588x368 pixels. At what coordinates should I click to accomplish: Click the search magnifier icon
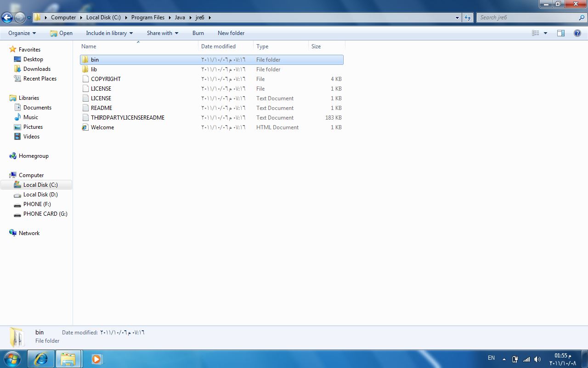click(x=582, y=17)
